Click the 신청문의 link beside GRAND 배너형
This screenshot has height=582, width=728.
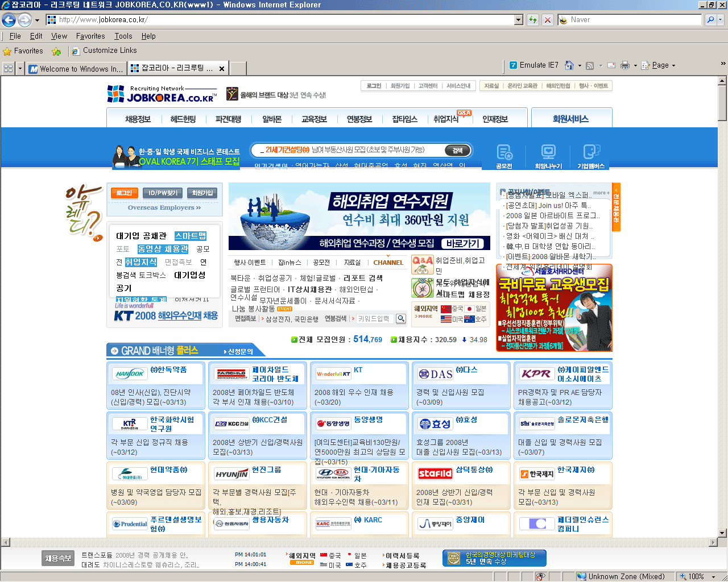[x=240, y=351]
